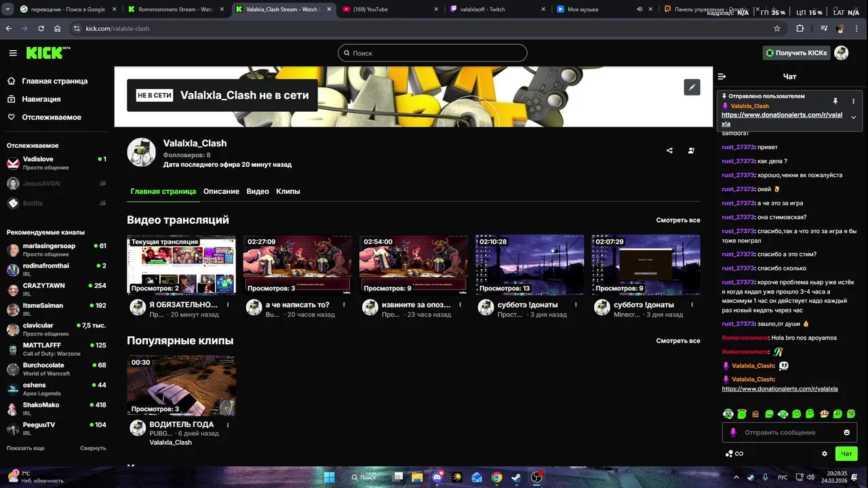Open the 02:10:28 video thumbnail

coord(530,265)
